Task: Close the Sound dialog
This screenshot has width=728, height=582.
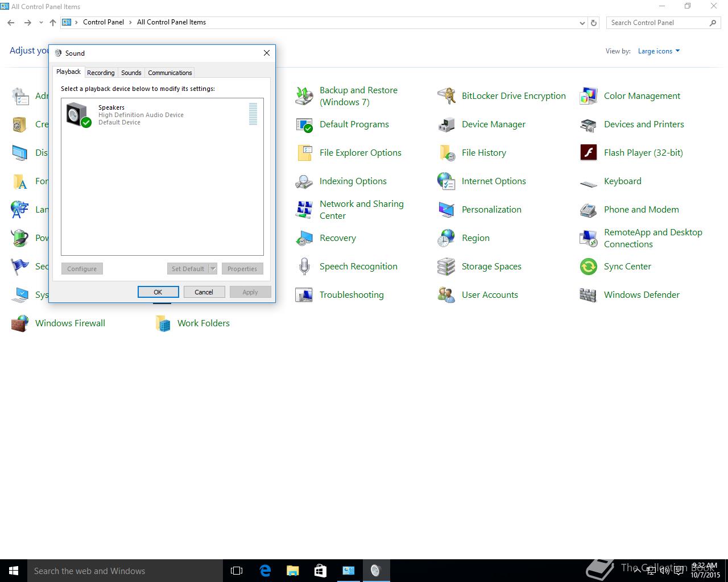Action: tap(267, 53)
